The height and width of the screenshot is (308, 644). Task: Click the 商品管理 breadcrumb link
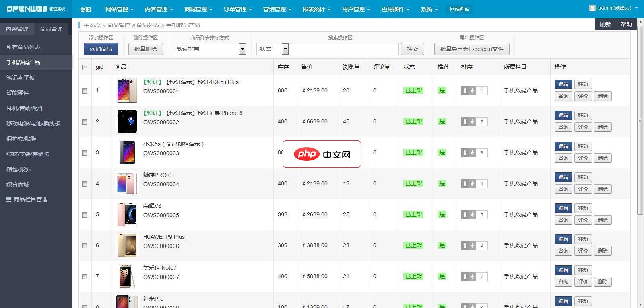[x=119, y=25]
